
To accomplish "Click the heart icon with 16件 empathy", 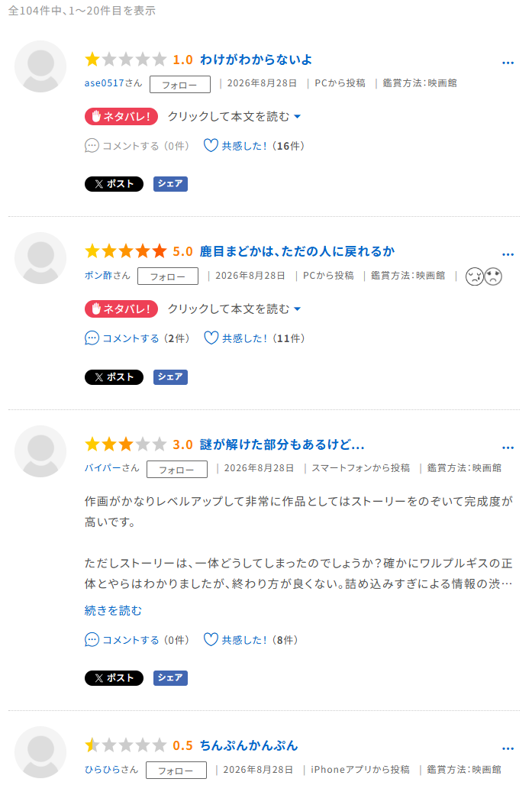I will click(211, 146).
